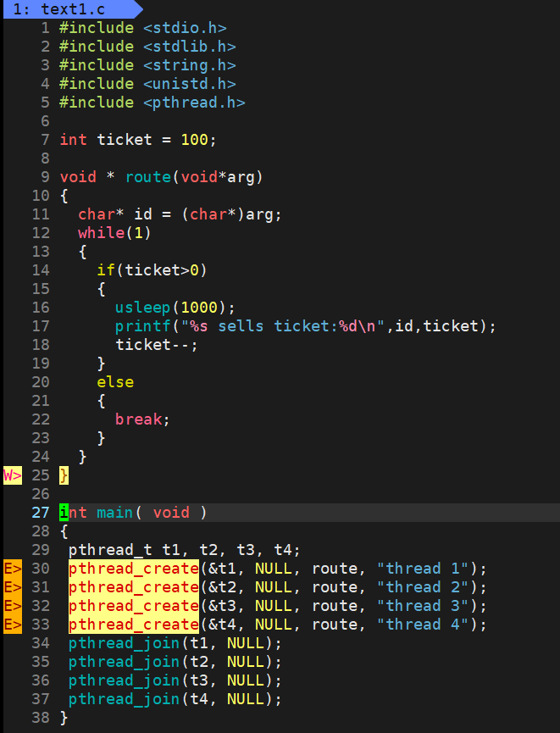Click the highlighted pthread_create on line 30

(134, 569)
